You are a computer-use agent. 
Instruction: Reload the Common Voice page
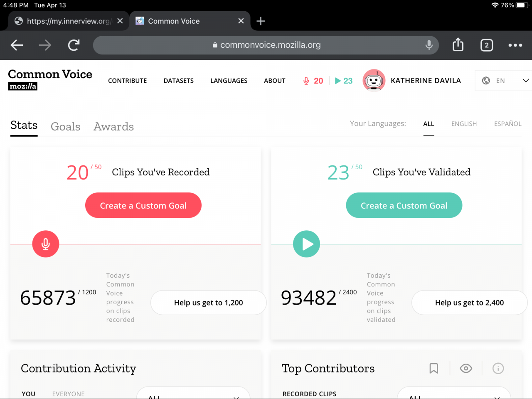(x=74, y=45)
